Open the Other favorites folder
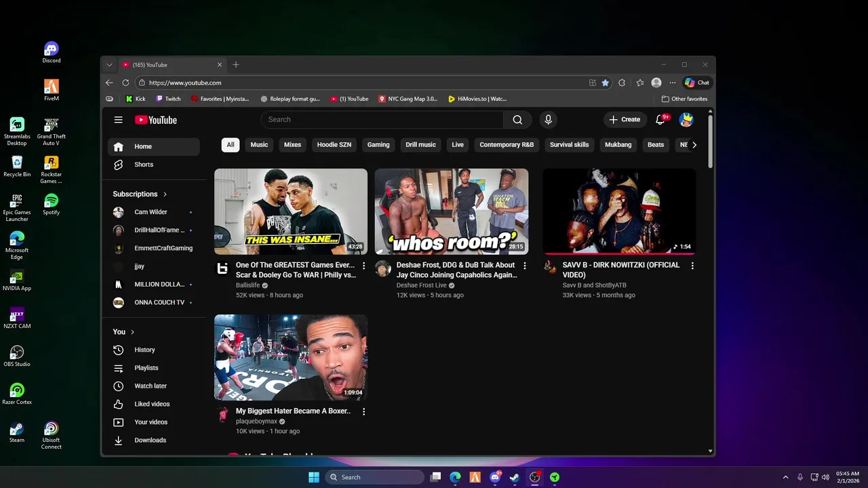Viewport: 868px width, 488px height. tap(684, 99)
